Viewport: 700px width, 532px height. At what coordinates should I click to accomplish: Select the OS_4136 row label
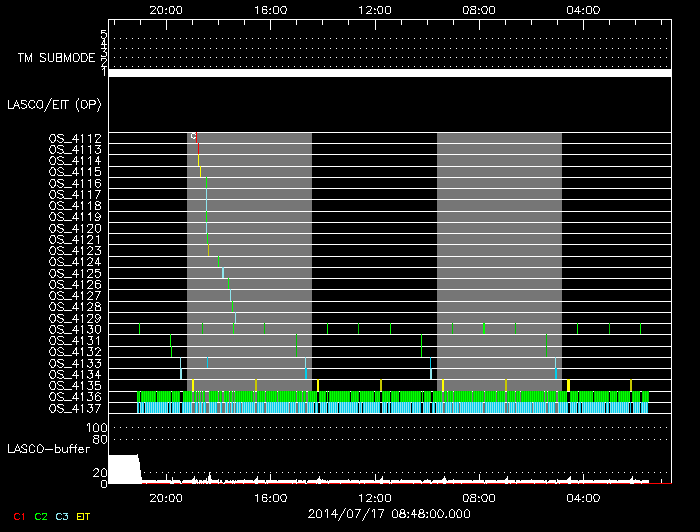75,397
